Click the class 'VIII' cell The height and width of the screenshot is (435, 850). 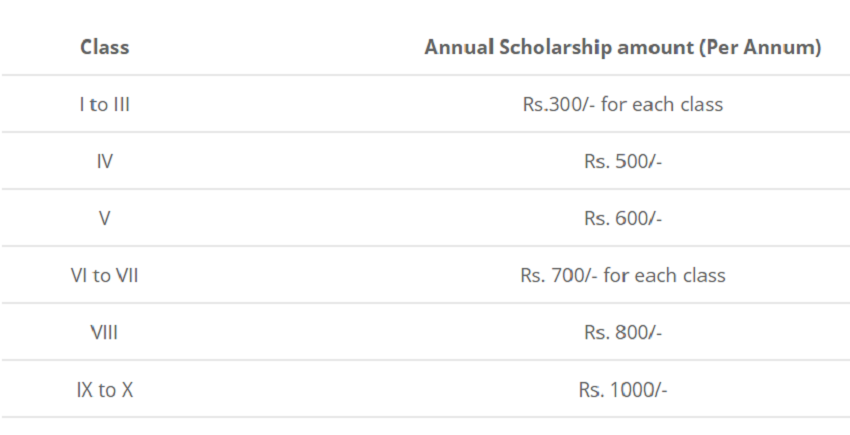pyautogui.click(x=104, y=332)
